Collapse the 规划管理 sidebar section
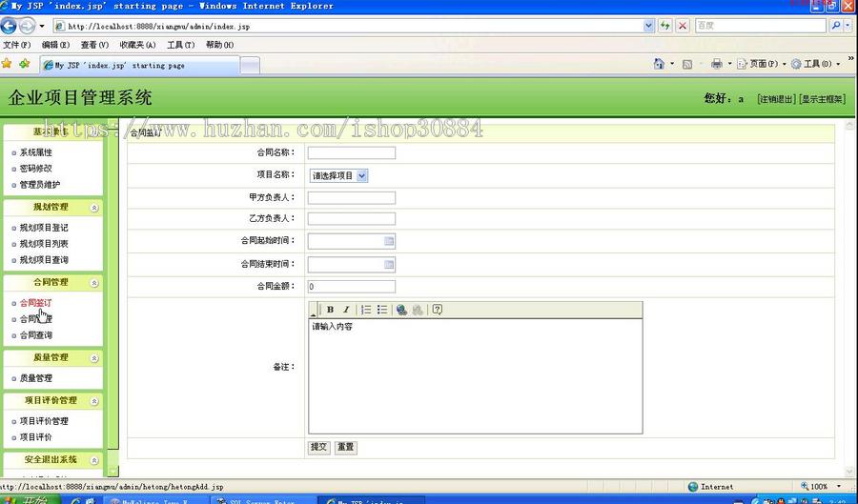858x504 pixels. [x=94, y=208]
